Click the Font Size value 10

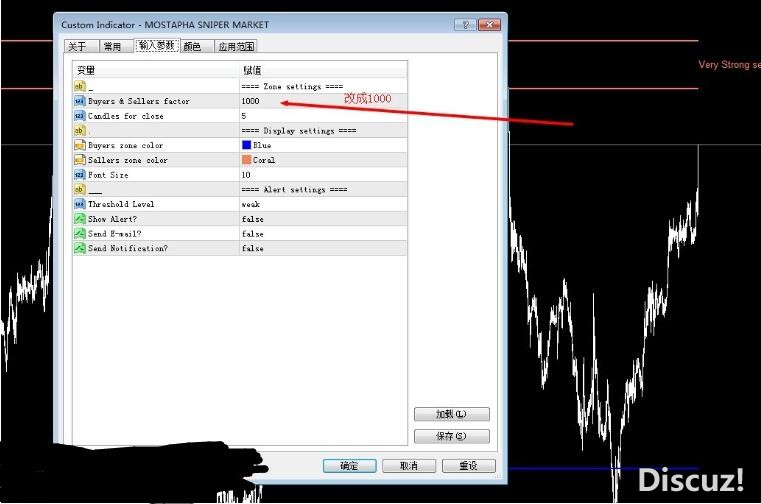pyautogui.click(x=246, y=175)
